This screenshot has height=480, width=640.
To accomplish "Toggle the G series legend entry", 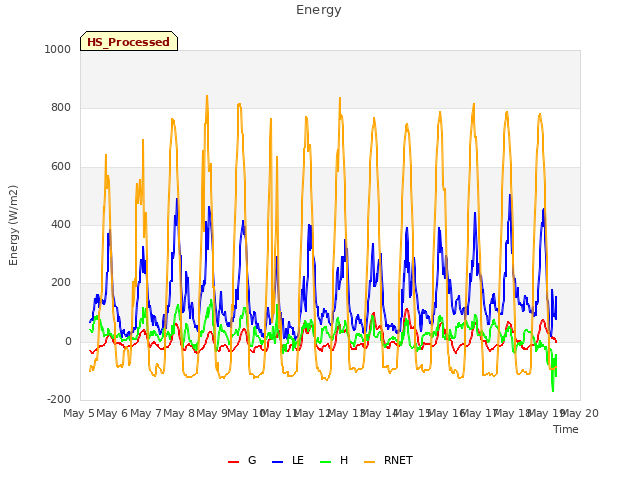I will pos(242,460).
